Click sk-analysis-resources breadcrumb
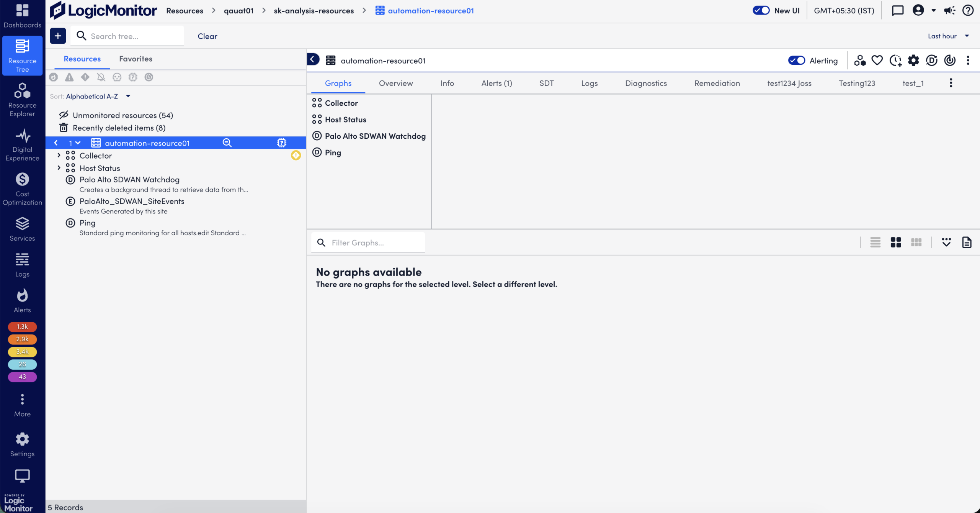 pos(314,11)
